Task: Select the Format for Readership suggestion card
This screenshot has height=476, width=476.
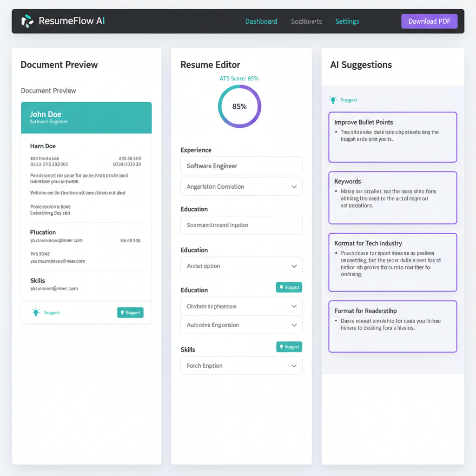Action: tap(392, 326)
